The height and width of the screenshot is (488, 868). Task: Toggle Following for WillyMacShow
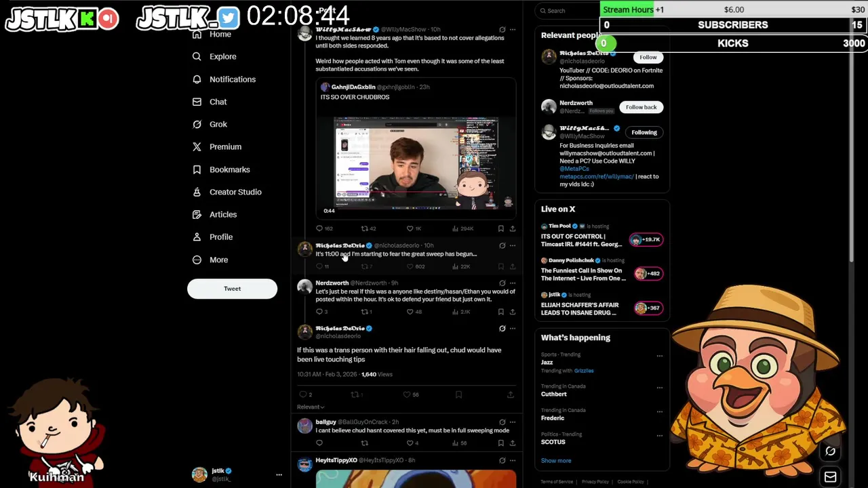(644, 132)
